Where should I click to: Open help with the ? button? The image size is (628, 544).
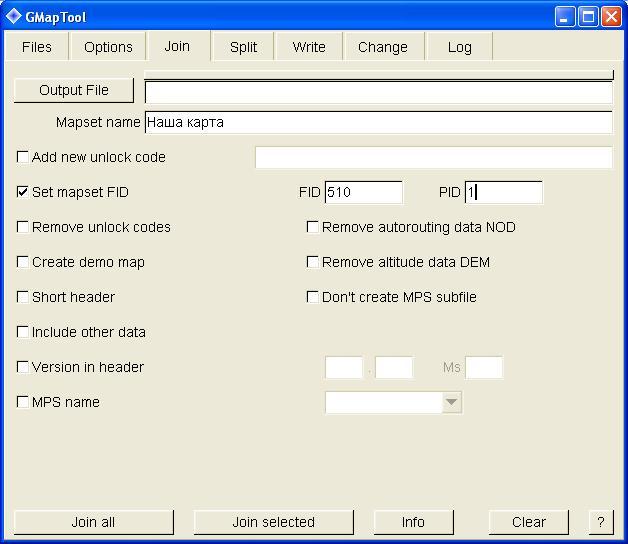[x=600, y=522]
